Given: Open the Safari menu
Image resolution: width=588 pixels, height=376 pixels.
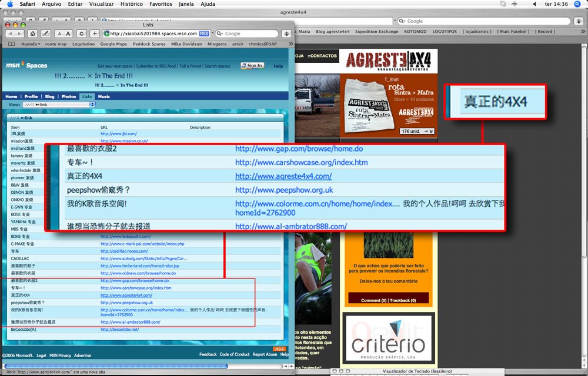Looking at the screenshot, I should 27,4.
